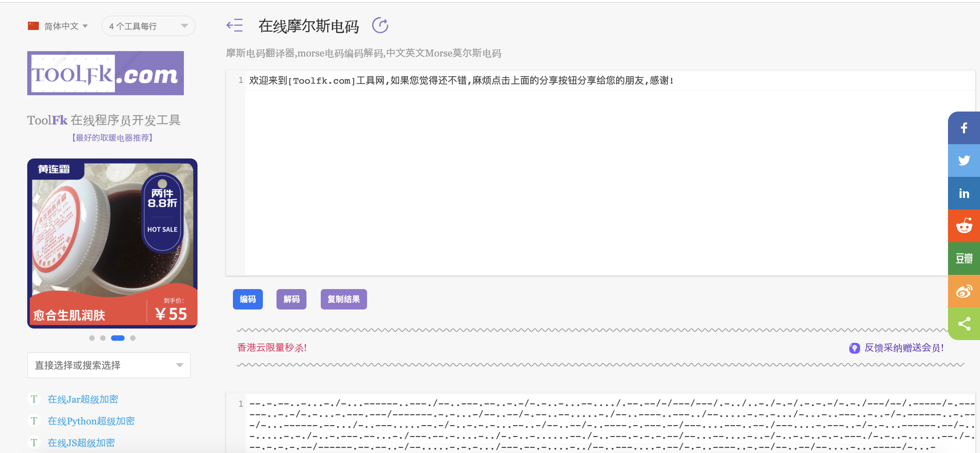The height and width of the screenshot is (453, 980).
Task: Select the first carousel dot indicator
Action: coord(92,338)
